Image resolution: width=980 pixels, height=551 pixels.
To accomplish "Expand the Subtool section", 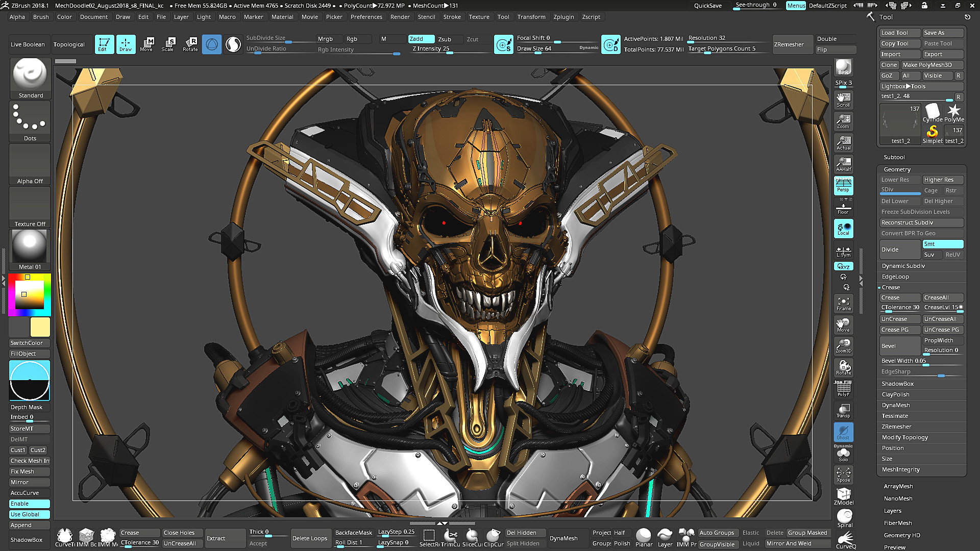I will coord(894,157).
